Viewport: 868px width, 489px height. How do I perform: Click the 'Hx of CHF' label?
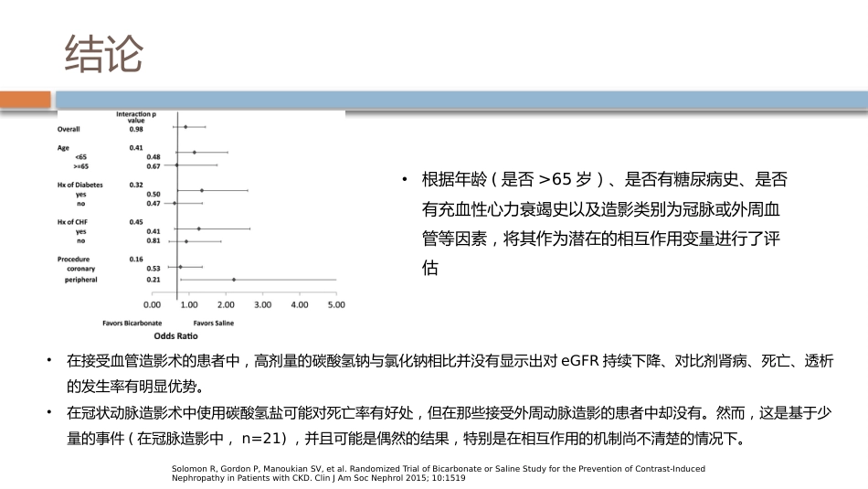tap(72, 222)
